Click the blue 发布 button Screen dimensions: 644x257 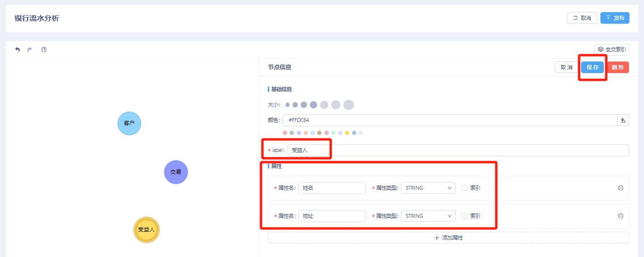tap(614, 18)
